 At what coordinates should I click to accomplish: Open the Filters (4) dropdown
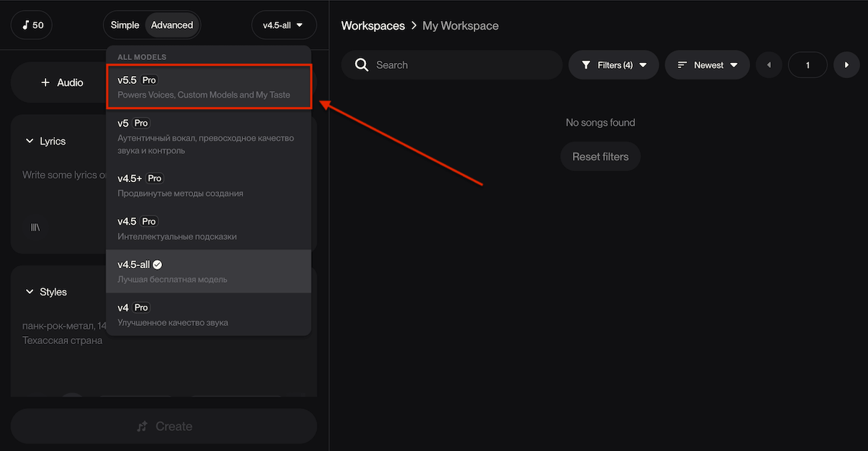[613, 65]
